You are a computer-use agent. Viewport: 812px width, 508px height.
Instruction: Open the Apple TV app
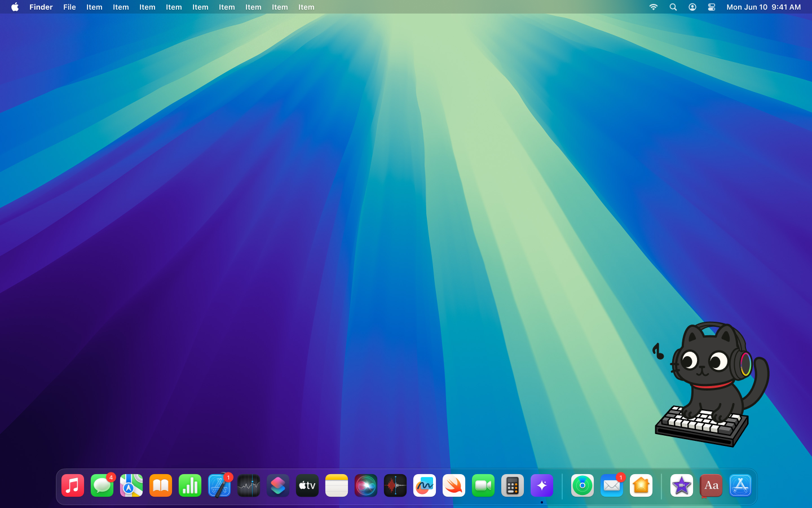point(307,485)
